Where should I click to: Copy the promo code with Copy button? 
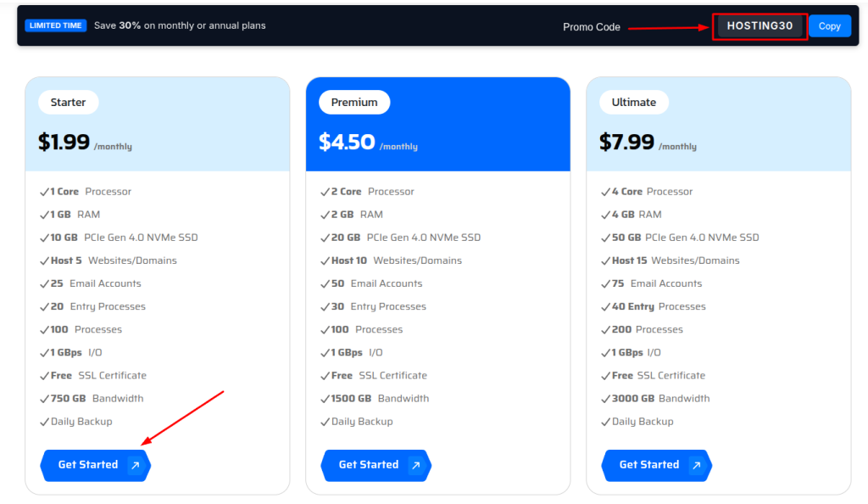(829, 26)
